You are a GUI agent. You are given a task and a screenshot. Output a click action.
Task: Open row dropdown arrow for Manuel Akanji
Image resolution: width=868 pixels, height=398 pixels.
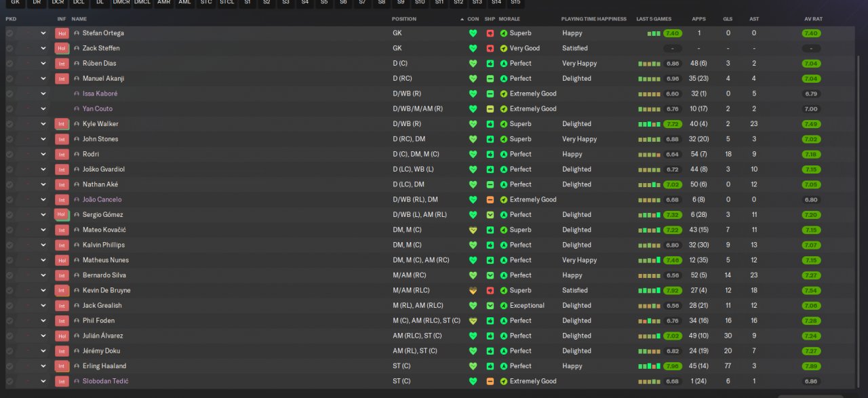coord(43,79)
